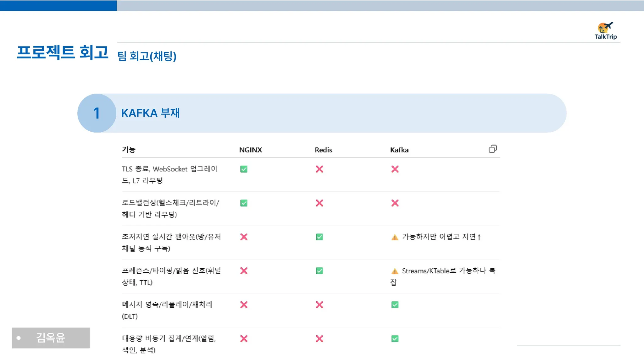Click the red X under Redis for 메시지 영속
Image resolution: width=644 pixels, height=362 pixels.
[319, 305]
